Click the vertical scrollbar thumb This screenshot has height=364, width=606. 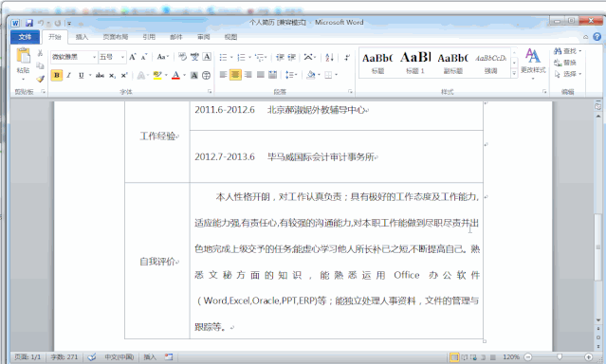click(598, 246)
